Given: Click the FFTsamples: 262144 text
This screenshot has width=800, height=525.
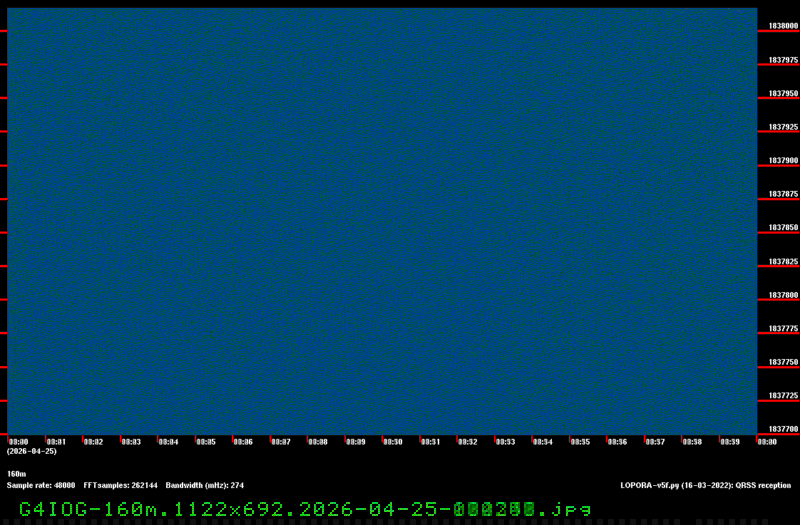Looking at the screenshot, I should click(121, 485).
